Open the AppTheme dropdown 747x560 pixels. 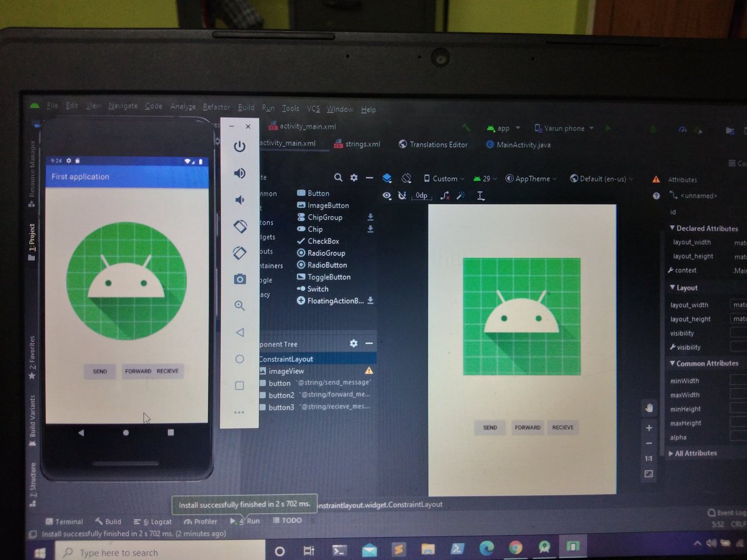pyautogui.click(x=531, y=179)
